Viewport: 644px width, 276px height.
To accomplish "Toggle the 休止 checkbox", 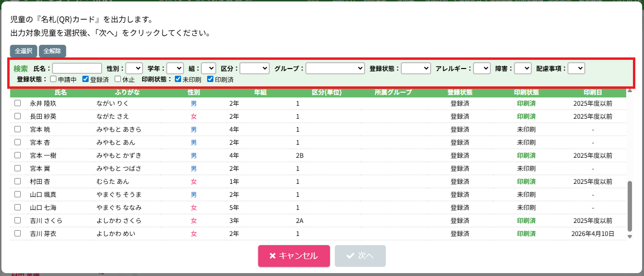I will [118, 79].
